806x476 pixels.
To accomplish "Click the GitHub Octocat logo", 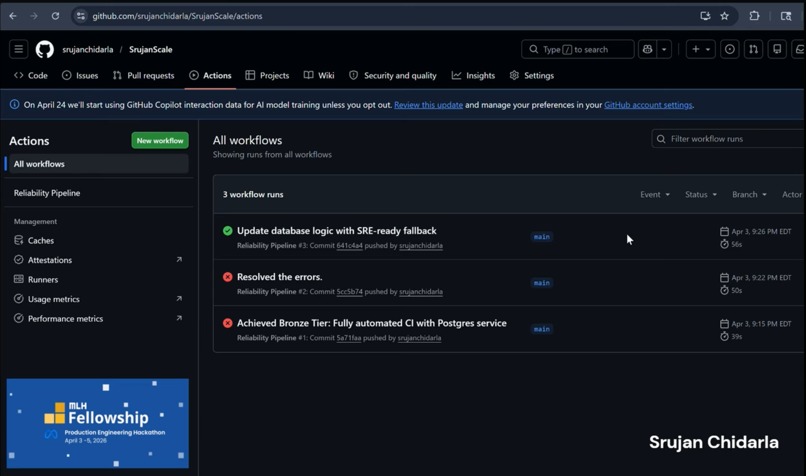I will (x=45, y=49).
